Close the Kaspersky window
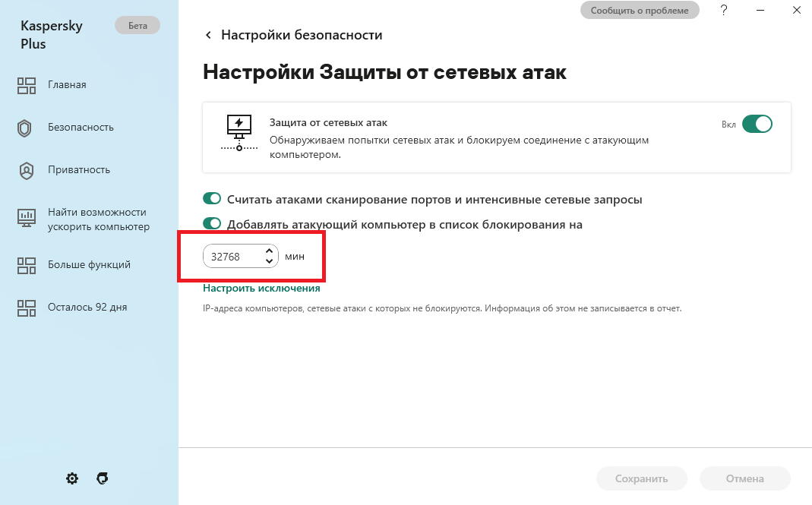Image resolution: width=812 pixels, height=505 pixels. pyautogui.click(x=797, y=10)
